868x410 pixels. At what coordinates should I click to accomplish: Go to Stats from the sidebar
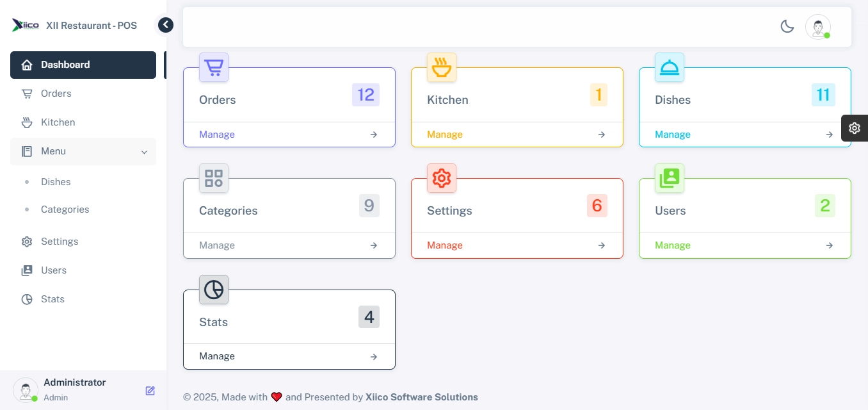52,299
